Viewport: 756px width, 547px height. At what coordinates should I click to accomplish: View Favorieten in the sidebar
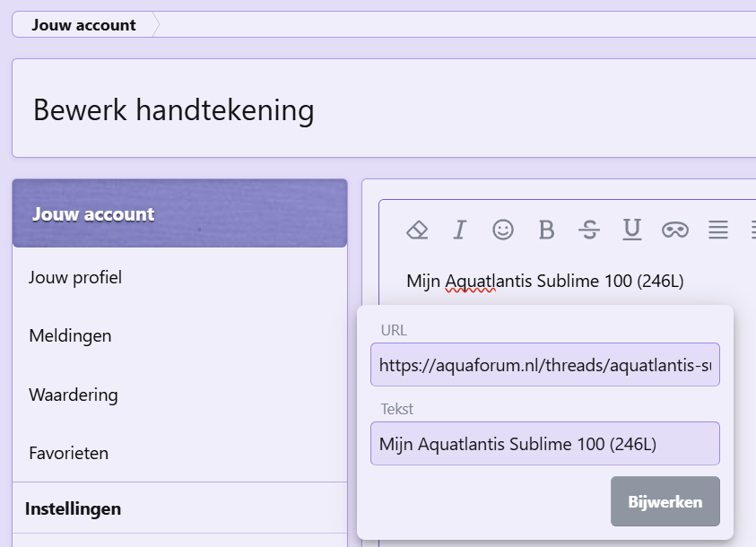(x=68, y=453)
